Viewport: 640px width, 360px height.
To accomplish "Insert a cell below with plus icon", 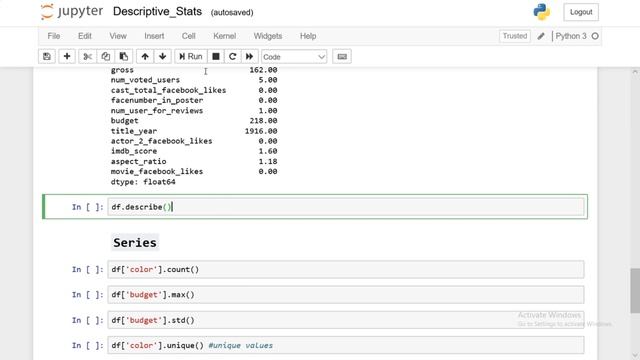I will click(67, 57).
